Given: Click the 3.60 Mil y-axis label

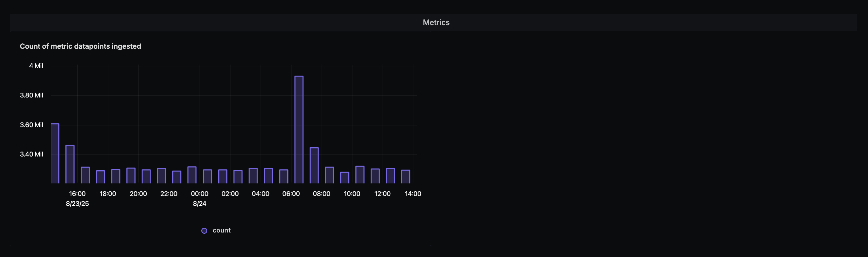Looking at the screenshot, I should (x=31, y=125).
